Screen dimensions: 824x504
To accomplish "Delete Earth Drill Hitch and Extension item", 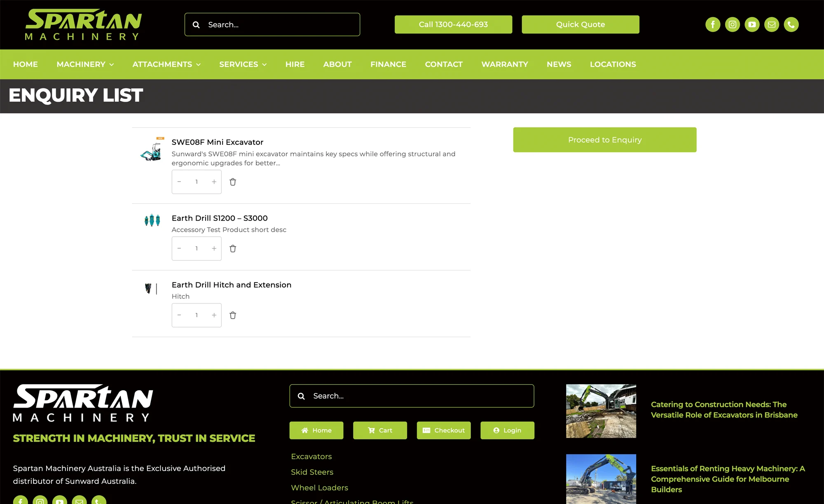I will pos(233,315).
